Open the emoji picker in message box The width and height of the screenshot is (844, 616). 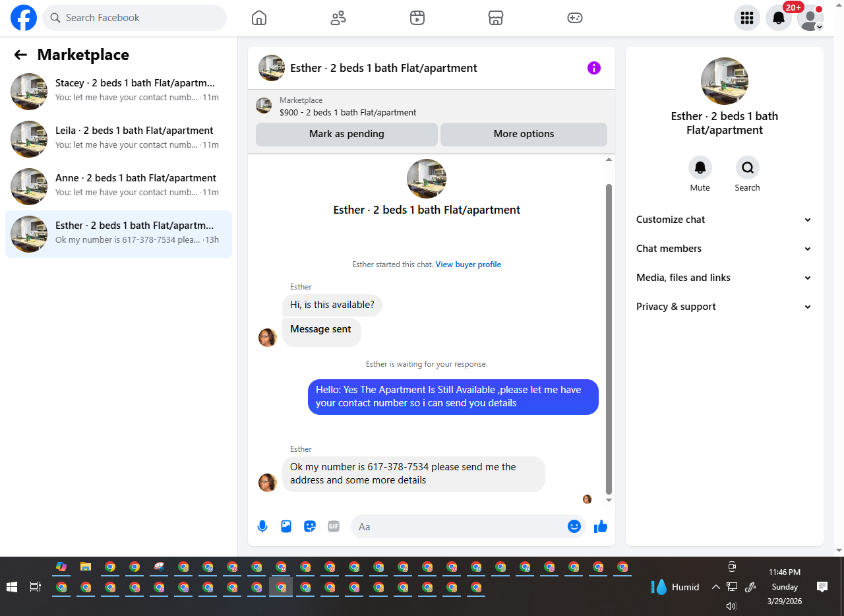click(x=574, y=526)
